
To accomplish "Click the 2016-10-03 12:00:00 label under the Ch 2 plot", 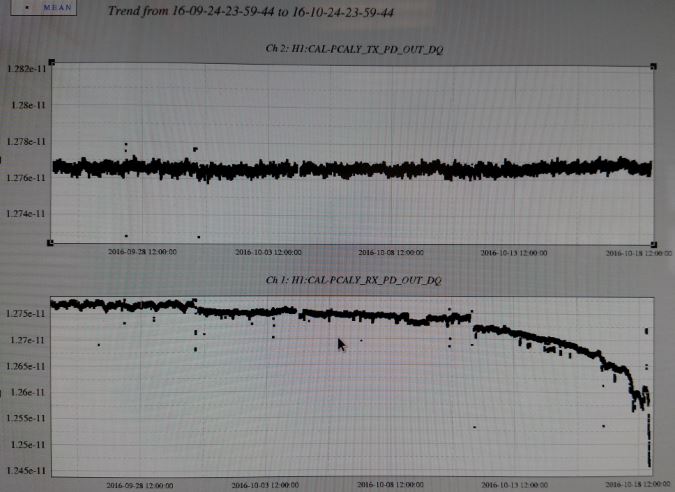I will [x=268, y=252].
